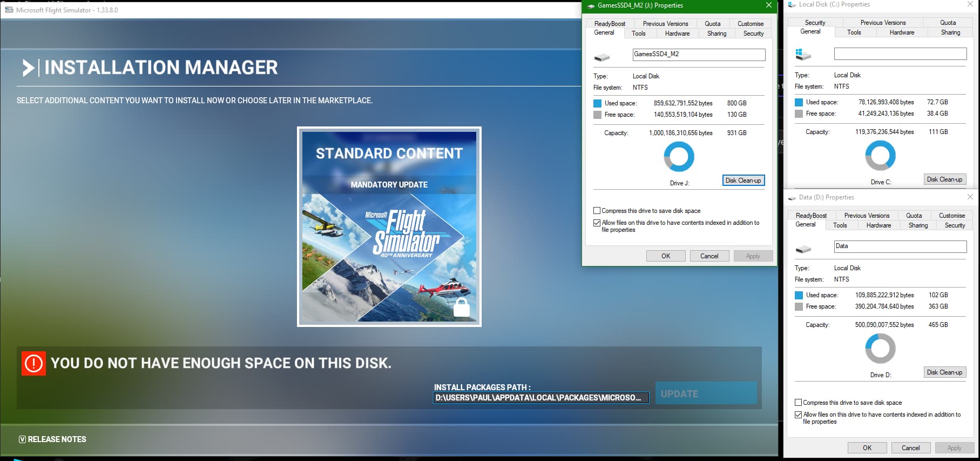The width and height of the screenshot is (980, 461).
Task: Open the Hardware tab in GamesSSD4_M2 properties
Action: coord(677,34)
